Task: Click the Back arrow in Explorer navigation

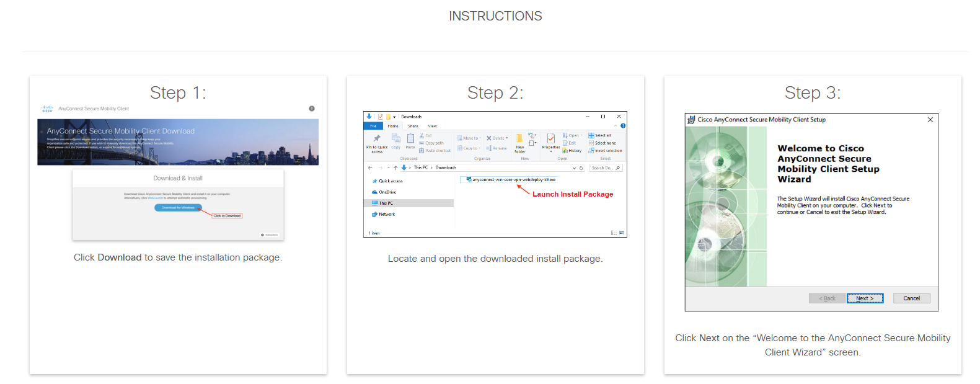Action: (370, 167)
